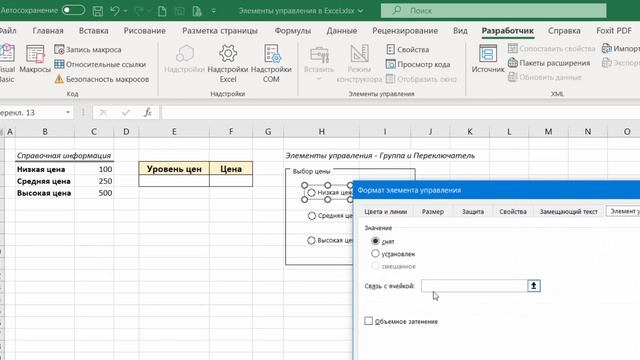
Task: Select the Высокая цена radio button
Action: click(x=311, y=240)
